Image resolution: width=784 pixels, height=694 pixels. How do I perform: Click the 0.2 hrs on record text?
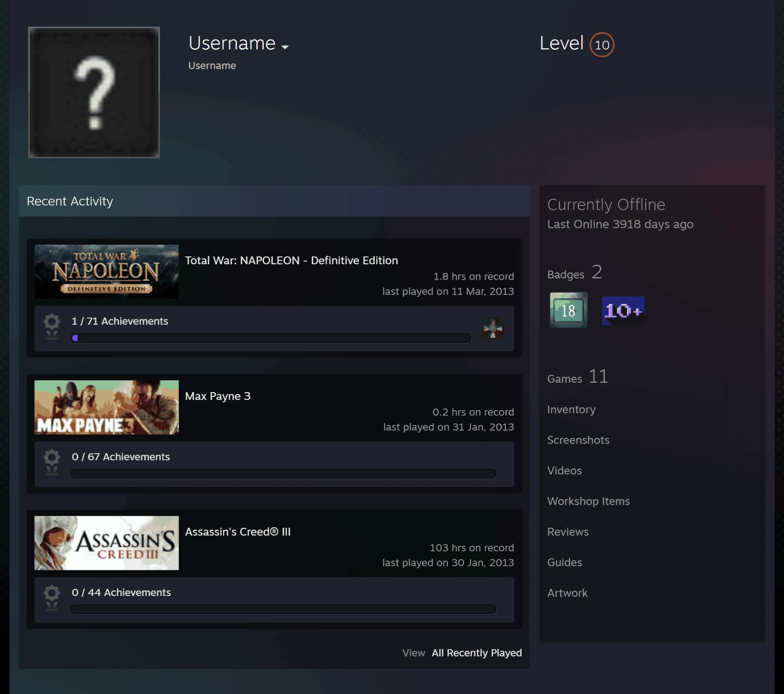click(x=473, y=412)
